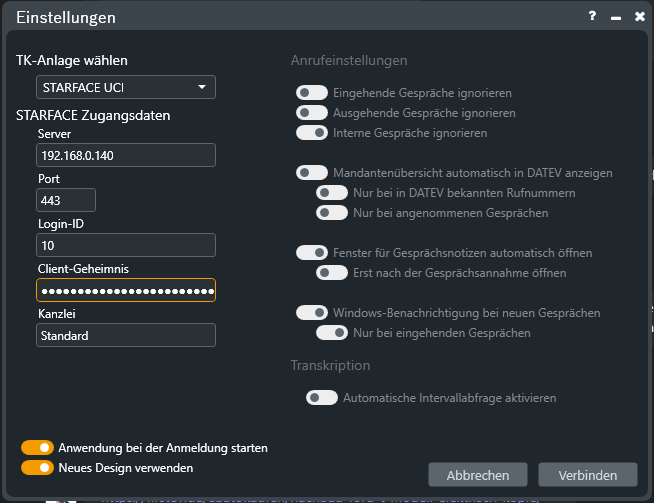This screenshot has width=654, height=503.
Task: Minimize the Einstellungen window
Action: pyautogui.click(x=616, y=17)
